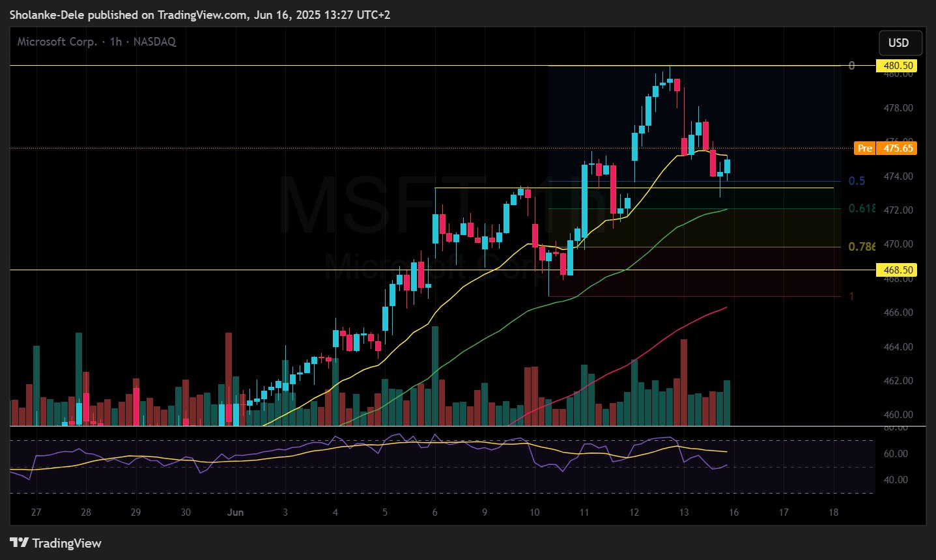This screenshot has width=936, height=560.
Task: Click the 462.00 price axis value
Action: (898, 381)
